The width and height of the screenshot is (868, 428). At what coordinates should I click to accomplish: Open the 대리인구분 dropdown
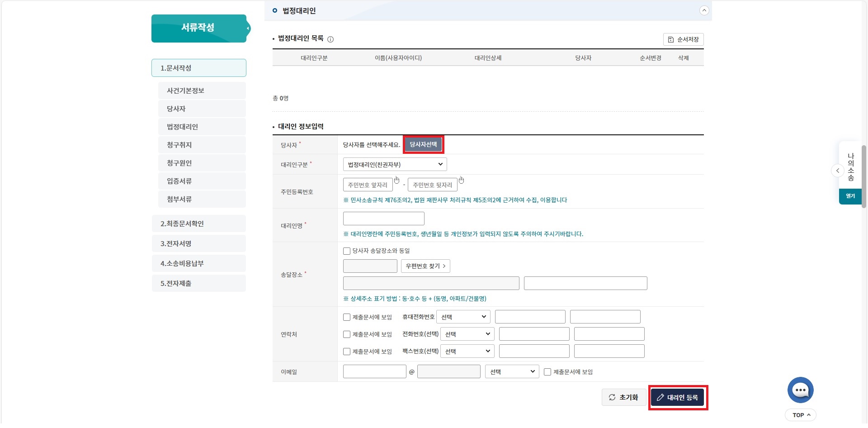point(394,164)
